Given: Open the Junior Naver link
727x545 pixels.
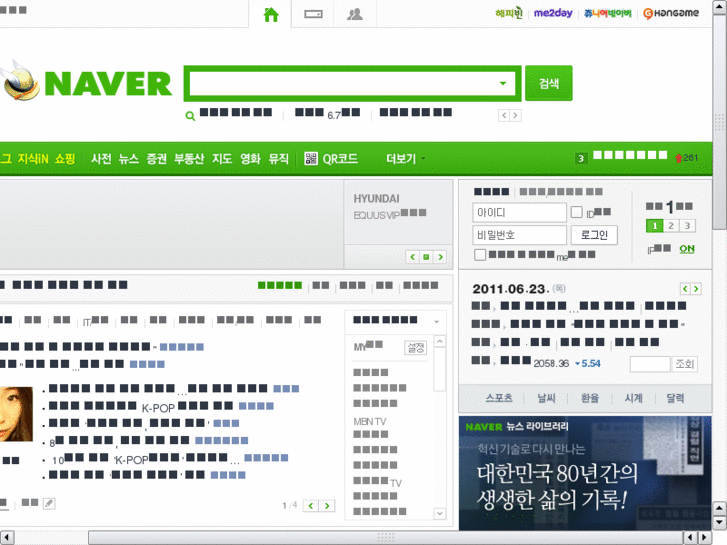Looking at the screenshot, I should click(x=607, y=13).
